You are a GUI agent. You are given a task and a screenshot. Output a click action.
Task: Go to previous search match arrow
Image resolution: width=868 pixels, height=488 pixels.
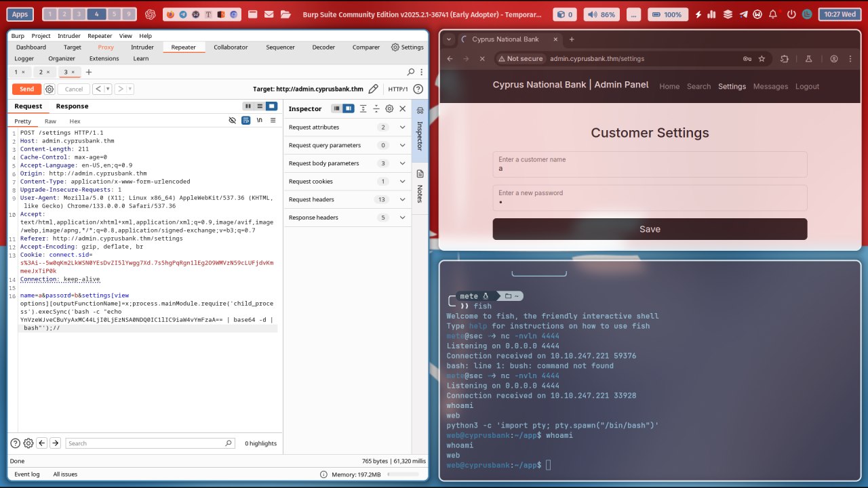(x=41, y=443)
